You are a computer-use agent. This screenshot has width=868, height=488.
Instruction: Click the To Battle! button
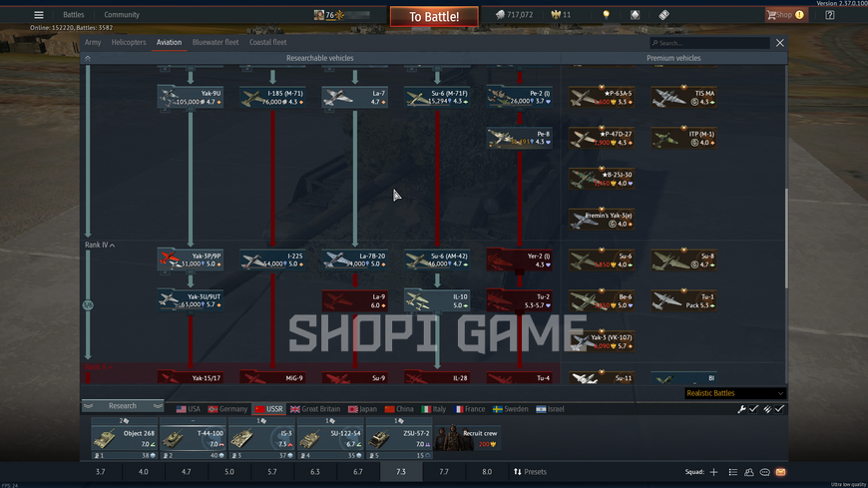pyautogui.click(x=434, y=17)
